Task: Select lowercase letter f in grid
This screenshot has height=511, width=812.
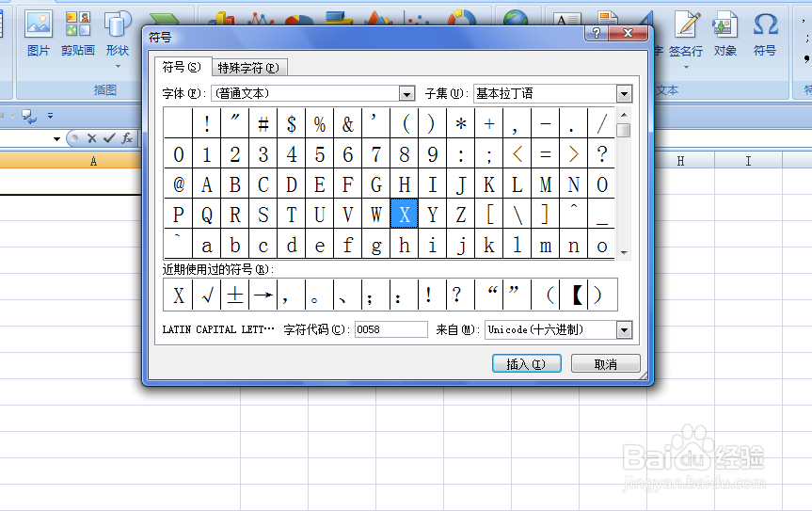Action: pyautogui.click(x=348, y=245)
